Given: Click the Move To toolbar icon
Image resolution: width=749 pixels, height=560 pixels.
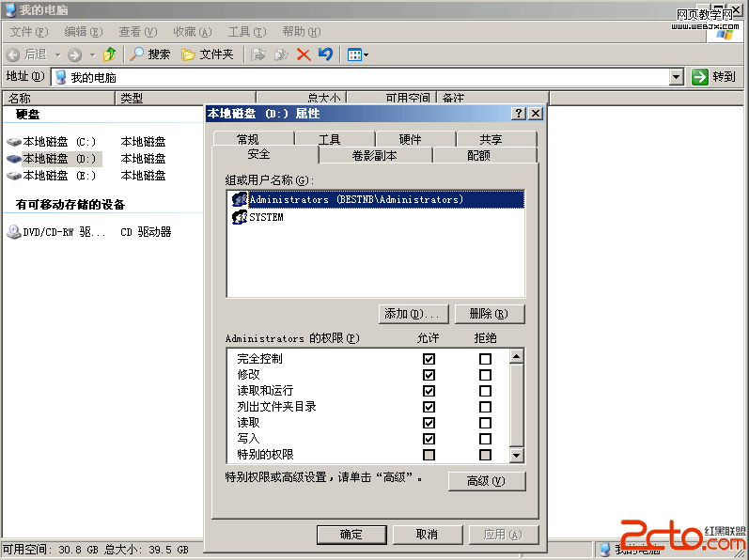Looking at the screenshot, I should coord(257,54).
